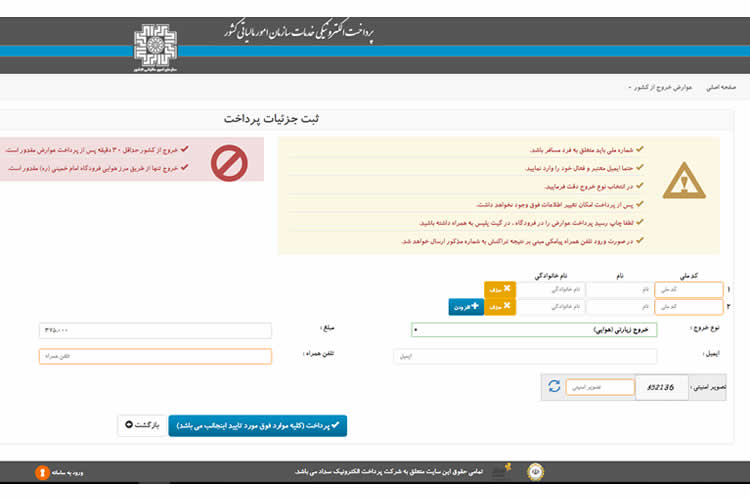This screenshot has height=500, width=750.
Task: Click the notice پس از پرداخت امکان تغییر اطلاعات
Action: tap(555, 204)
